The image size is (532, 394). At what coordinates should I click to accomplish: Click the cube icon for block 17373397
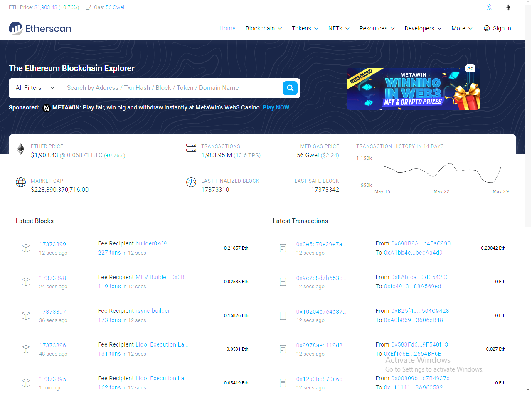point(26,315)
